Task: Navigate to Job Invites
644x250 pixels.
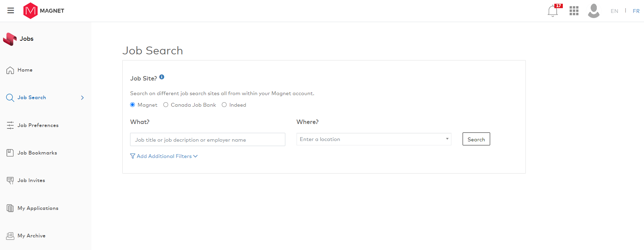Action: point(31,180)
